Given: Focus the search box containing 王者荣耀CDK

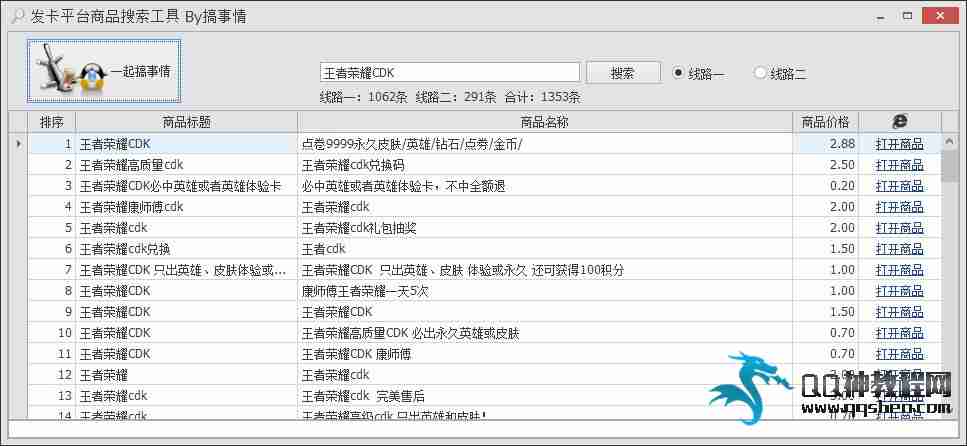Looking at the screenshot, I should click(450, 73).
